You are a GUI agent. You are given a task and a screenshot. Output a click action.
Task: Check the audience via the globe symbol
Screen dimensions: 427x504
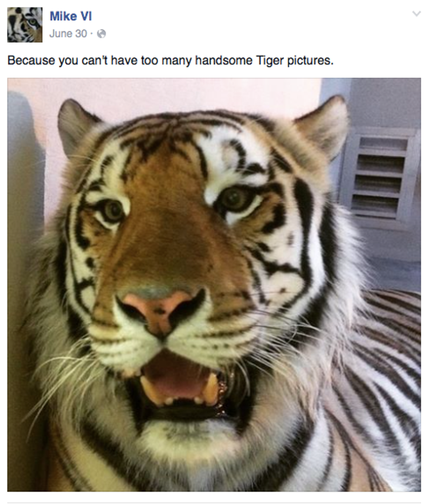click(x=102, y=34)
